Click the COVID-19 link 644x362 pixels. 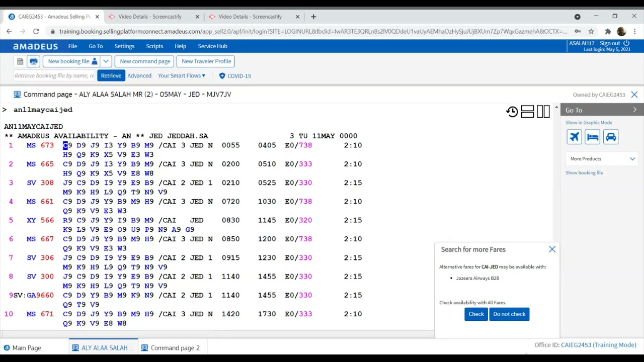pyautogui.click(x=239, y=76)
